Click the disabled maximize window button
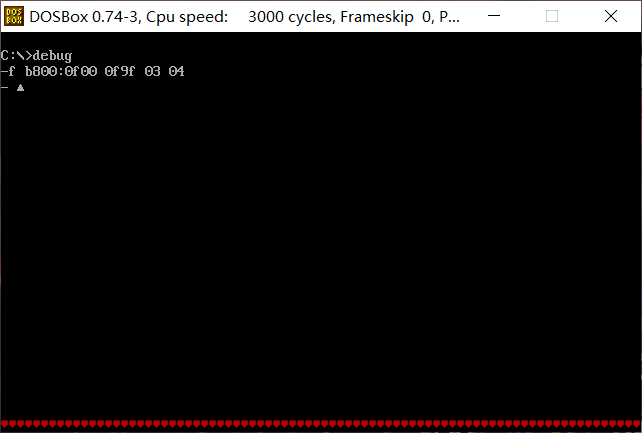Viewport: 642px width, 433px height. coord(552,16)
